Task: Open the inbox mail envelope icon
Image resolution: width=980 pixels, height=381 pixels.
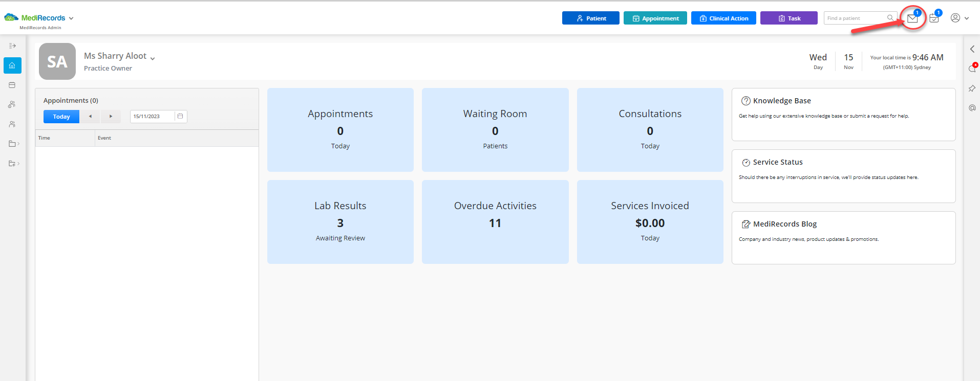Action: coord(912,18)
